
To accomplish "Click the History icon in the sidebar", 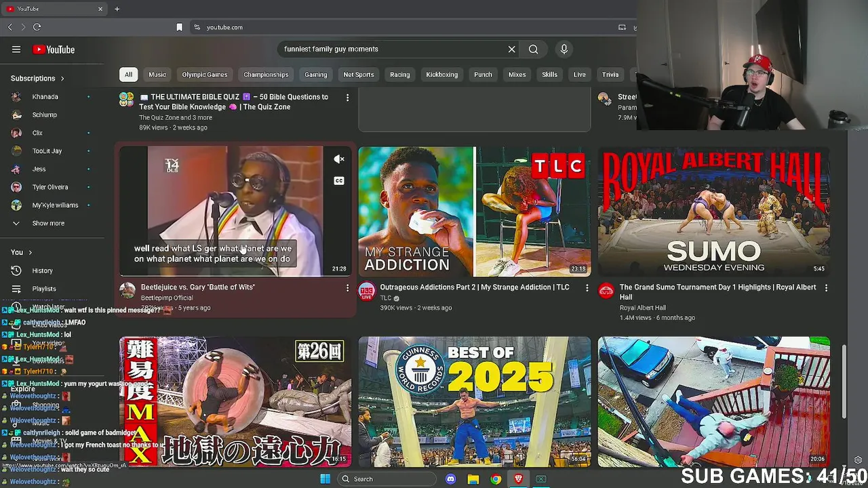I will [16, 270].
